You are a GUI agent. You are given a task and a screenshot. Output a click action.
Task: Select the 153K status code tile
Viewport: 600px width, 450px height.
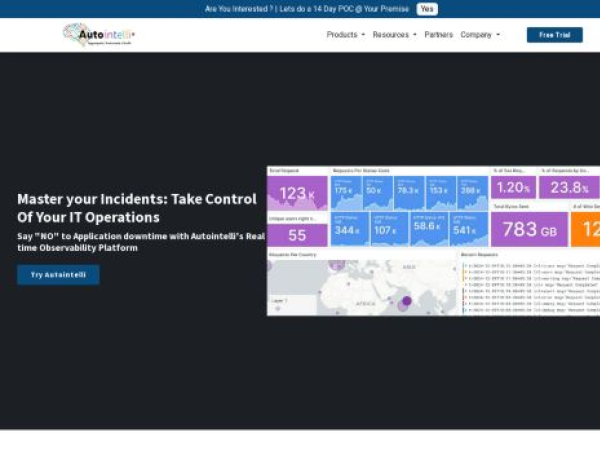(x=441, y=193)
